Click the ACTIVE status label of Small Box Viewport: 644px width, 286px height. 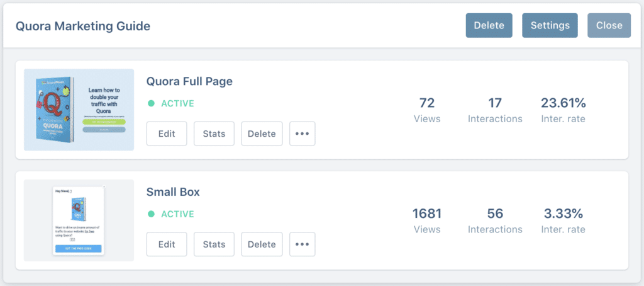177,214
